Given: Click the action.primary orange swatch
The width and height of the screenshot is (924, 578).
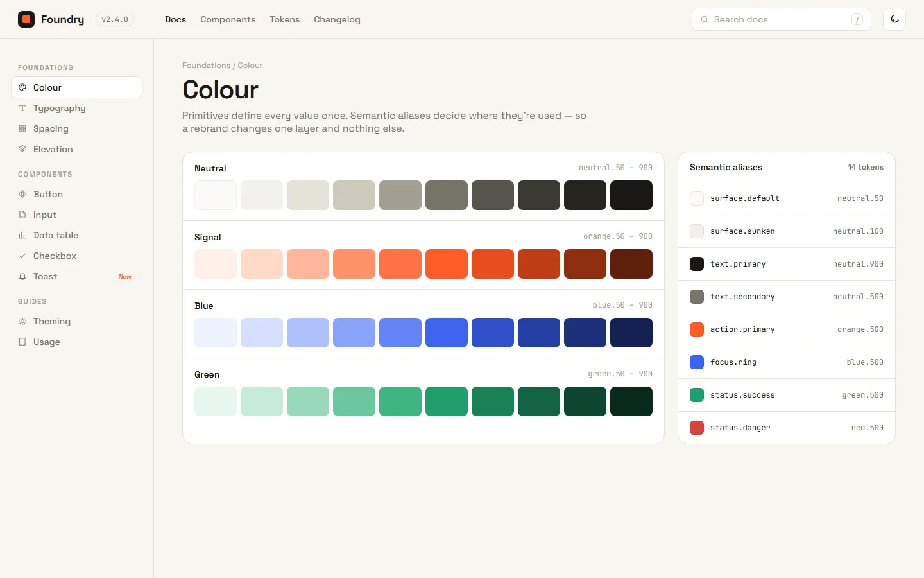Looking at the screenshot, I should (697, 329).
